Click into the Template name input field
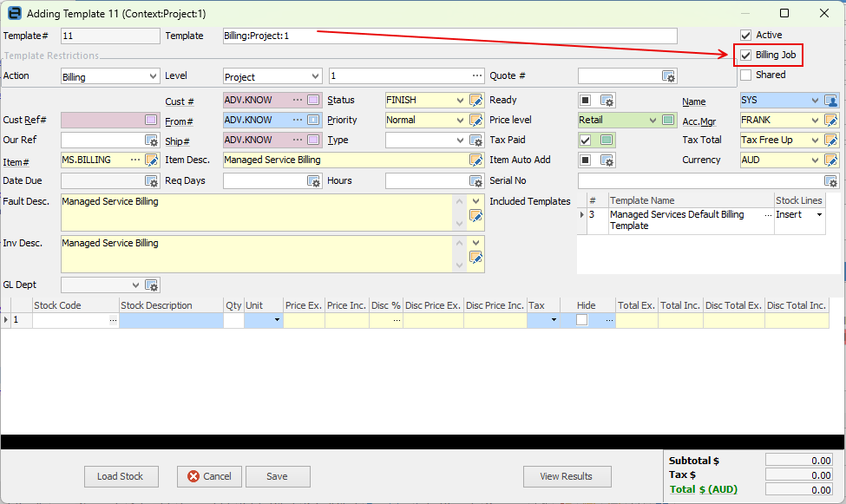Image resolution: width=846 pixels, height=504 pixels. point(450,36)
